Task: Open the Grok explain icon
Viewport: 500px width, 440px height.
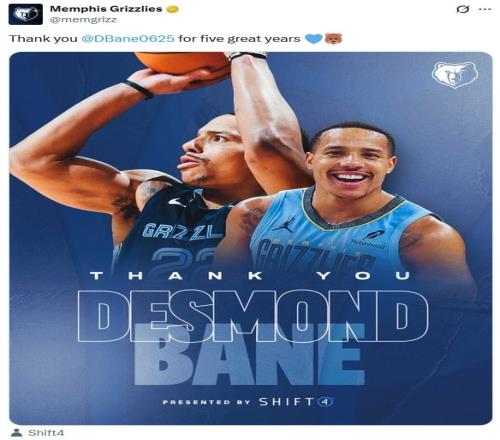Action: (463, 9)
